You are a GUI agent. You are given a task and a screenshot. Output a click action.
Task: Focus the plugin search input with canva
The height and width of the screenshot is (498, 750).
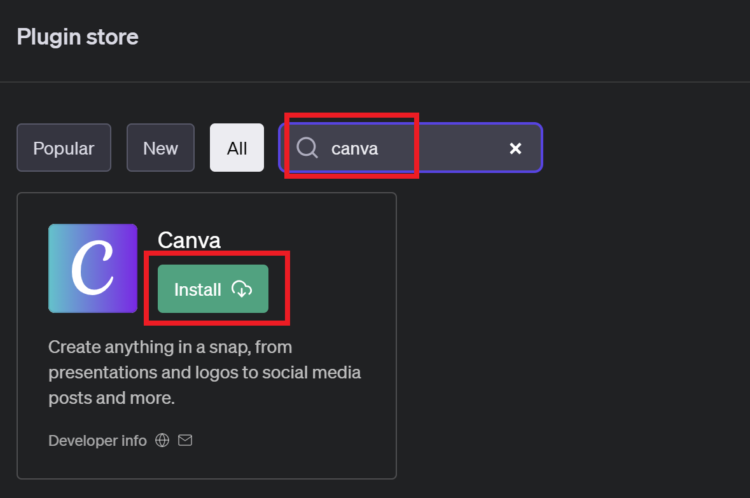[411, 148]
